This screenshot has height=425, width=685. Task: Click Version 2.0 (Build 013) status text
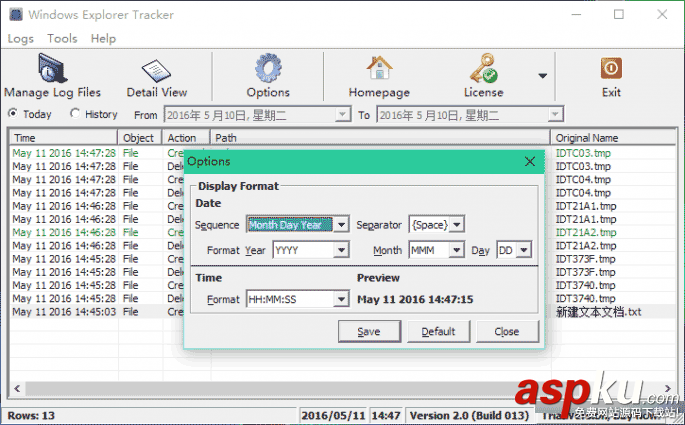pos(469,415)
